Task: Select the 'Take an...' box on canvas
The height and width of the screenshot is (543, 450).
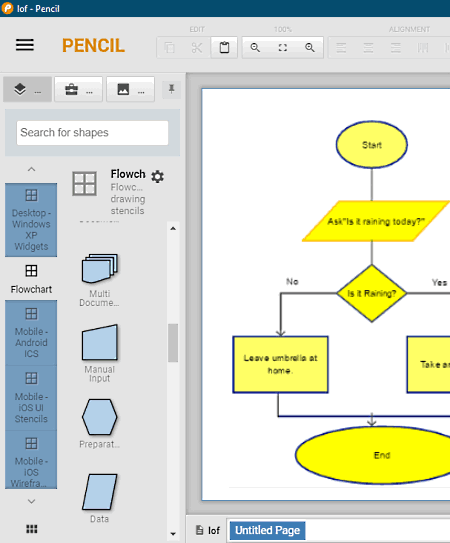Action: [429, 364]
